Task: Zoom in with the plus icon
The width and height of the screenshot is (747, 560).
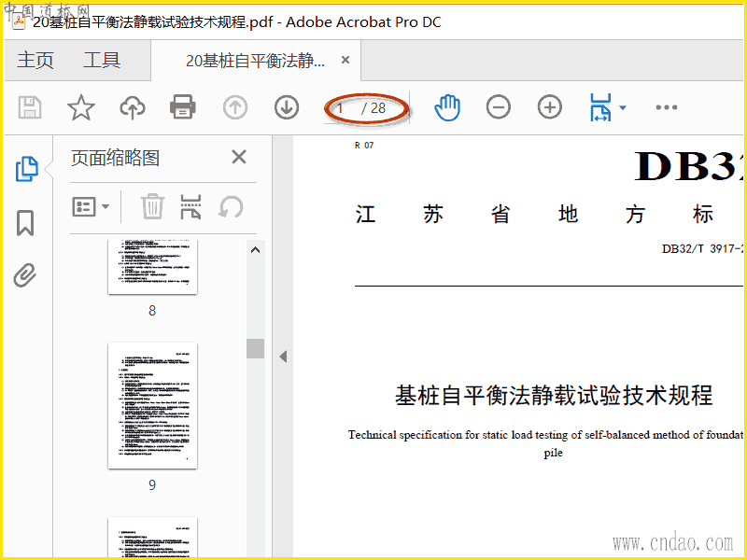Action: pyautogui.click(x=550, y=107)
